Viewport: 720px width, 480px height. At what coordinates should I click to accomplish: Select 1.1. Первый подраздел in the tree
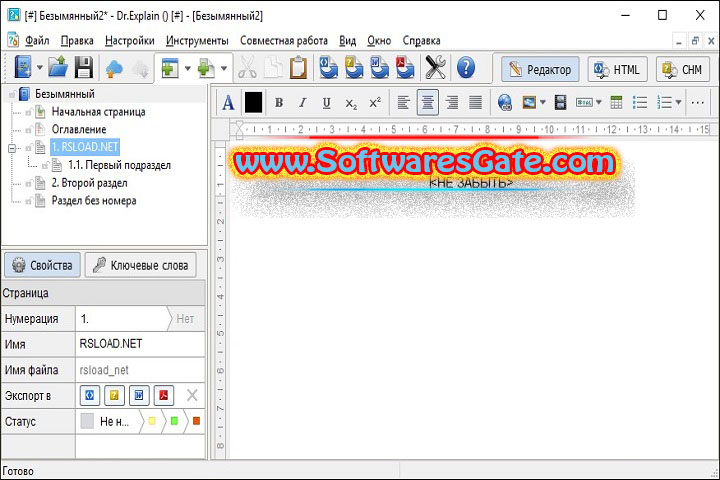tap(119, 165)
